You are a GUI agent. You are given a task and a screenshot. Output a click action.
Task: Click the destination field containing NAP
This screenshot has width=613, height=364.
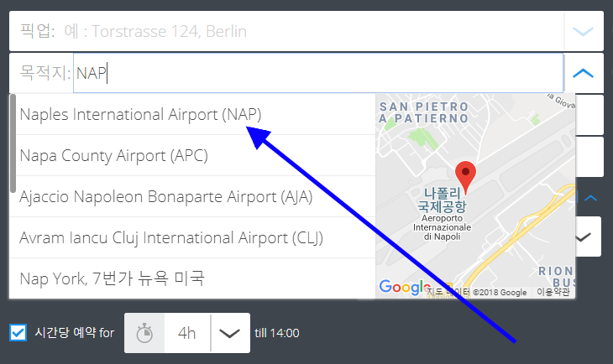click(318, 73)
